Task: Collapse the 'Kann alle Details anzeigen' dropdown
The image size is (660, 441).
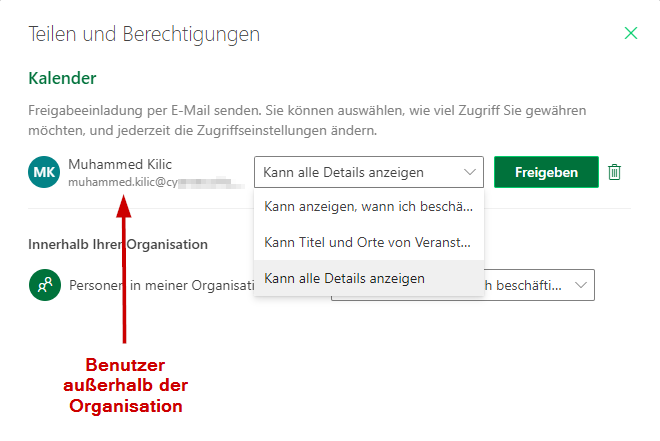Action: [x=369, y=172]
